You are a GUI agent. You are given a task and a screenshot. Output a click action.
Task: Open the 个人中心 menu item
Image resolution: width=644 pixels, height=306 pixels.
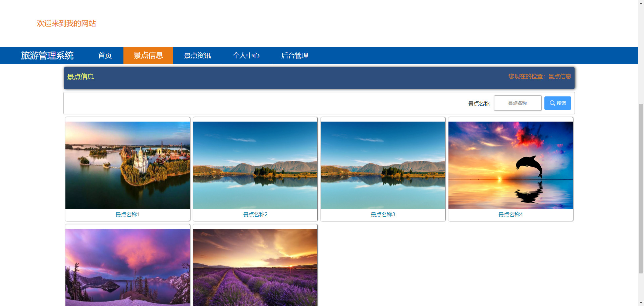pyautogui.click(x=246, y=55)
